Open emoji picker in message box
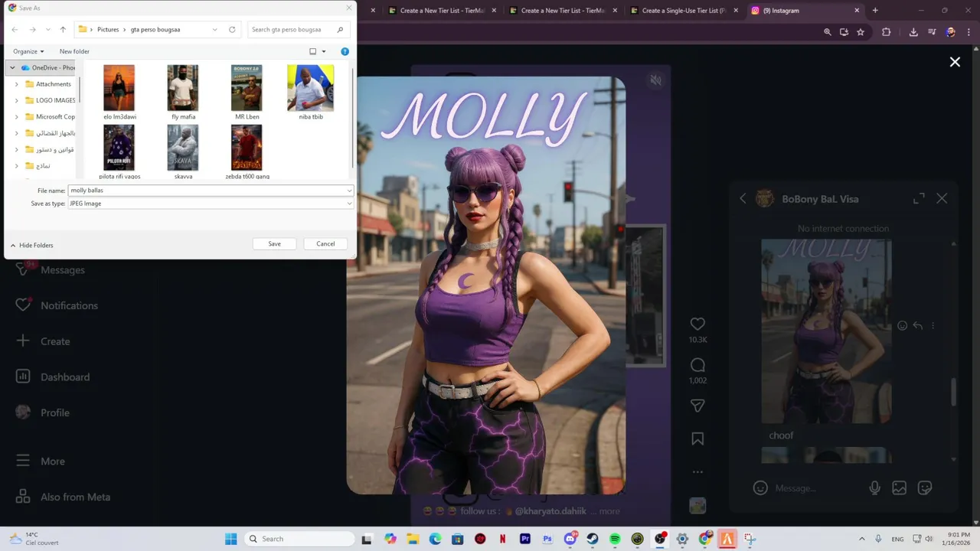The width and height of the screenshot is (980, 551). [x=760, y=487]
